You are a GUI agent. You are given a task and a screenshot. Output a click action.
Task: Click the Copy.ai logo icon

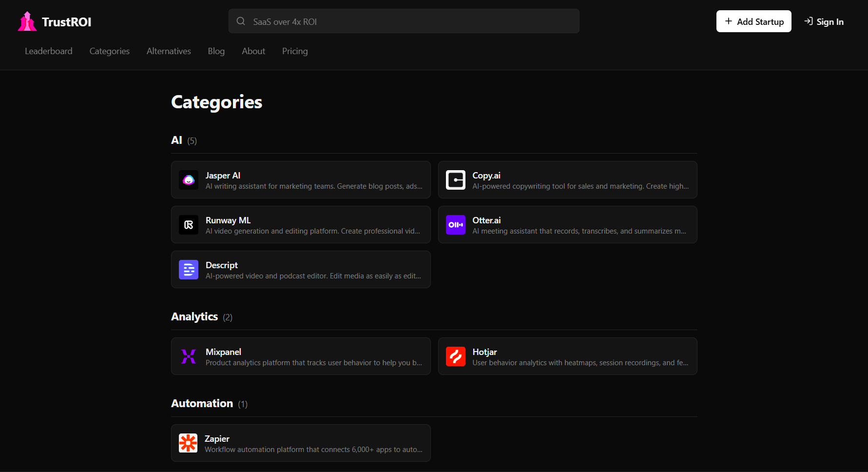click(x=456, y=180)
